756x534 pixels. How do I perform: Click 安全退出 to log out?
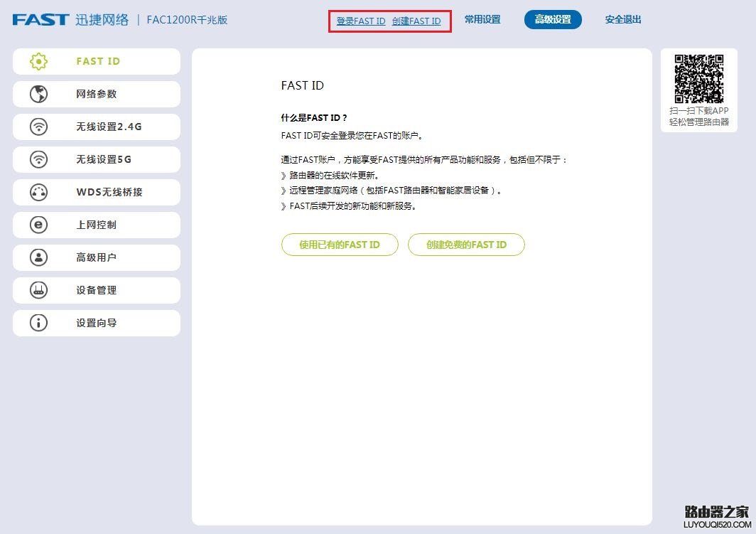click(623, 20)
